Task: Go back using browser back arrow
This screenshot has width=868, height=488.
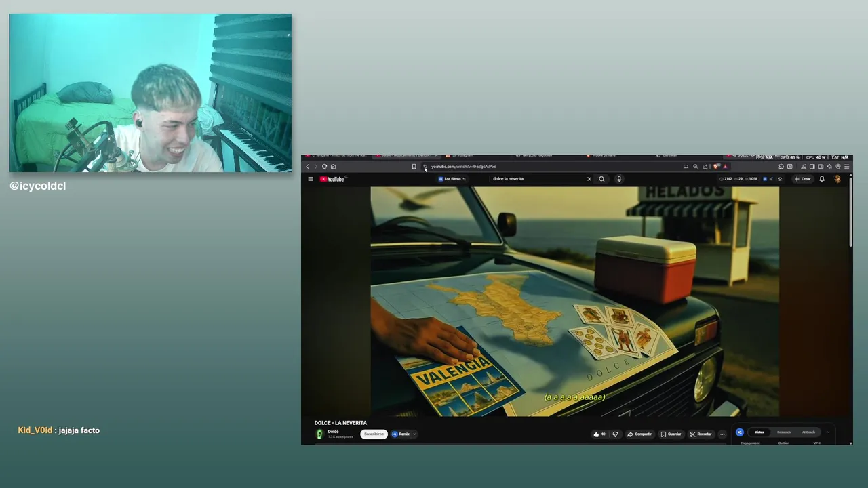Action: 307,167
